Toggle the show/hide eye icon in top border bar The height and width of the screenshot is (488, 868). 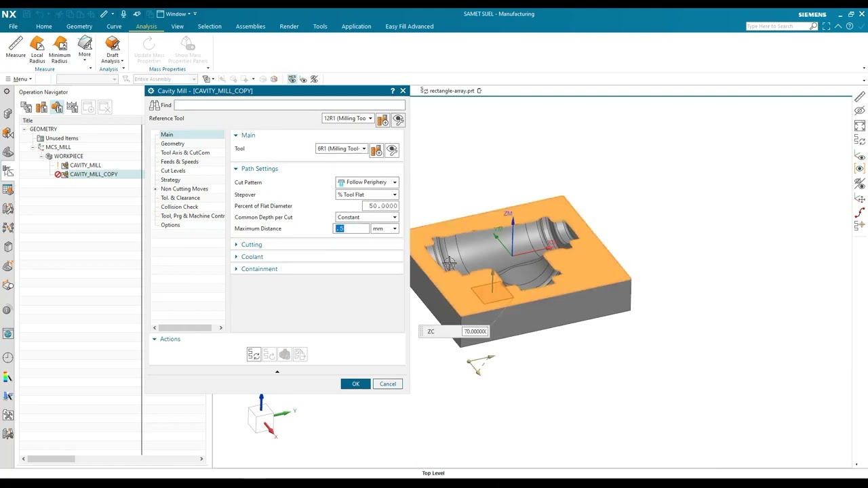coord(303,79)
